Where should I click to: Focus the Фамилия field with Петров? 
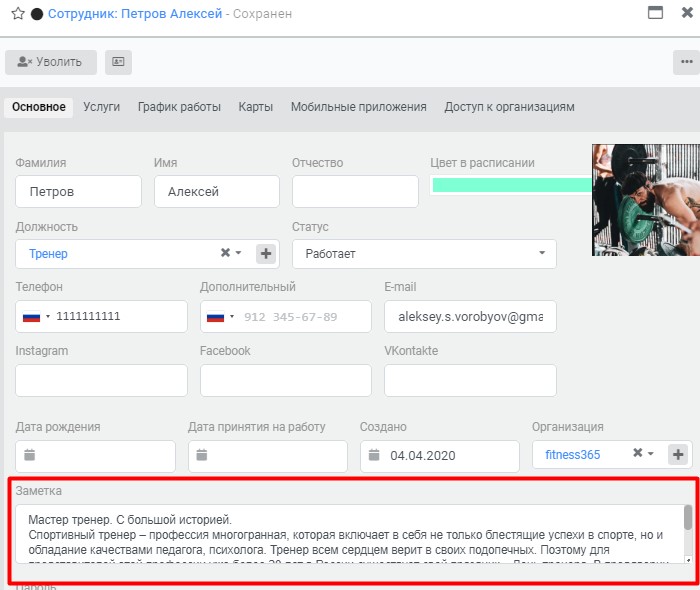(x=79, y=191)
